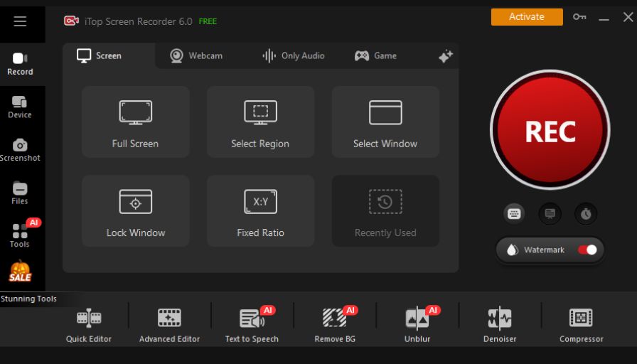Image resolution: width=637 pixels, height=364 pixels.
Task: Click the timer icon under REC
Action: [585, 214]
